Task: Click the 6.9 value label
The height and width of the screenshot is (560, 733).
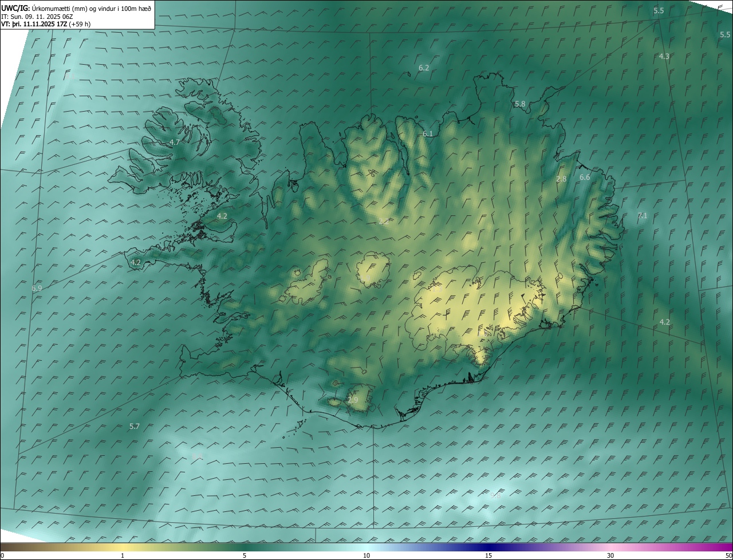Action: (37, 288)
